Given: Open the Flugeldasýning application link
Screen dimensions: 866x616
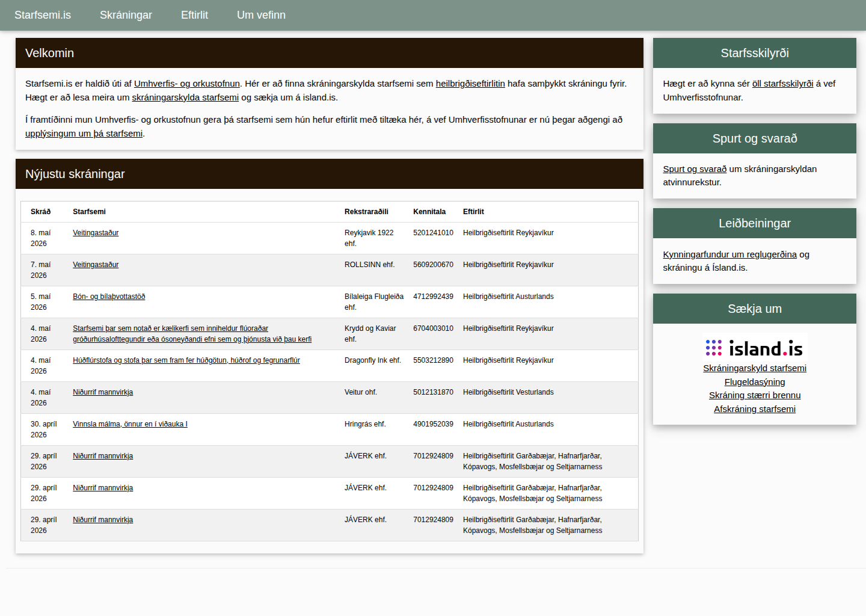Looking at the screenshot, I should [755, 382].
